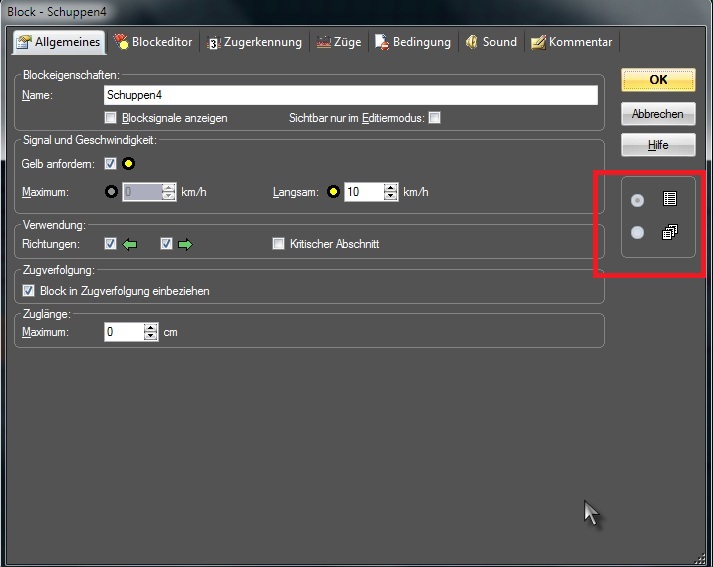
Task: Select the second radio button in side panel
Action: tap(637, 233)
